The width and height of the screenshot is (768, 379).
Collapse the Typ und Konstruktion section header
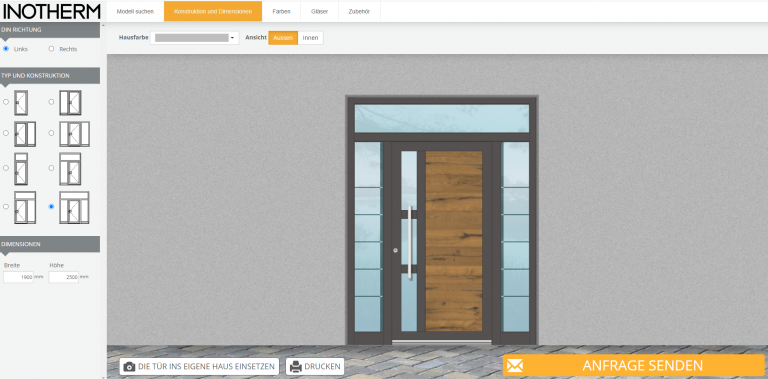pyautogui.click(x=50, y=76)
